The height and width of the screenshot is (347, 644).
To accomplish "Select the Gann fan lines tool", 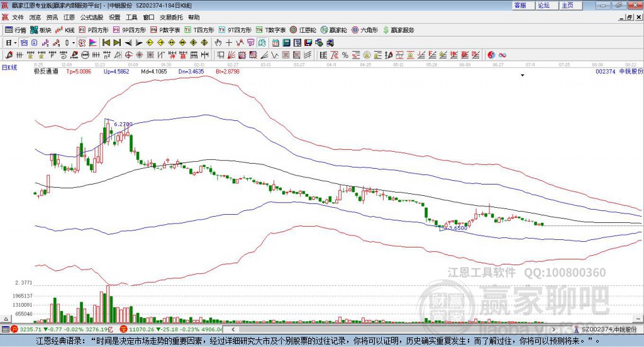I will 231,55.
